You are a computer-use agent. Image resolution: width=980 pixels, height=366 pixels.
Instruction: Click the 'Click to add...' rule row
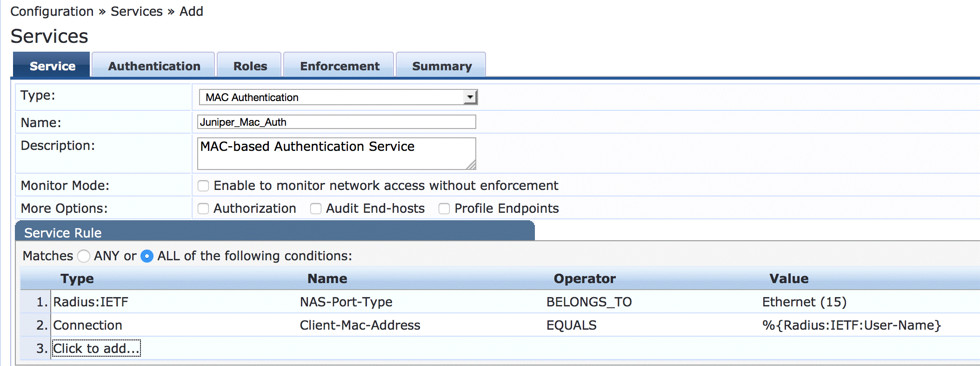96,348
